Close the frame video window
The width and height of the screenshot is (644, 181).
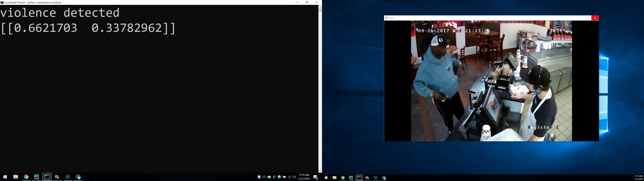pos(595,18)
